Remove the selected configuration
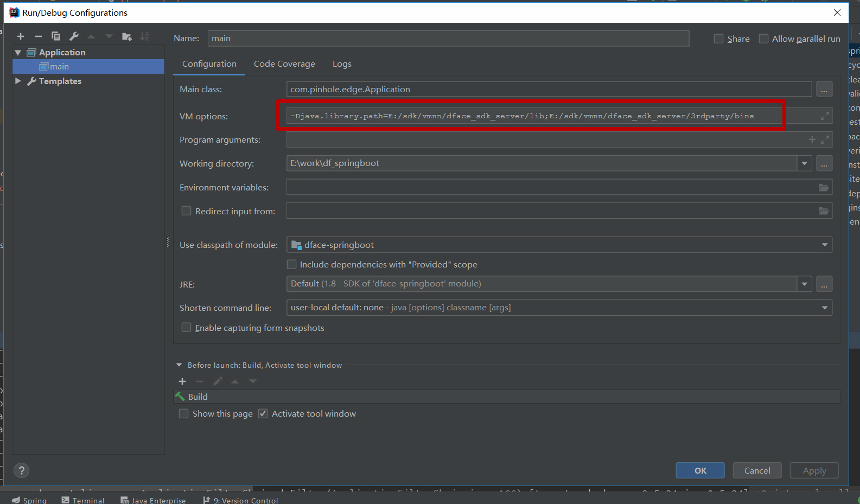The image size is (860, 504). pyautogui.click(x=38, y=36)
